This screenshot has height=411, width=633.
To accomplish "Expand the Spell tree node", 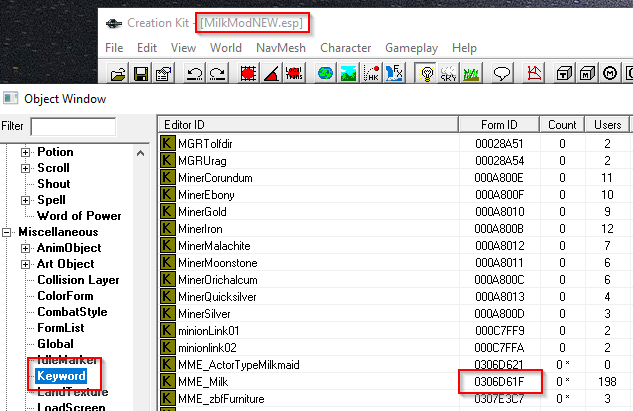I will [25, 200].
